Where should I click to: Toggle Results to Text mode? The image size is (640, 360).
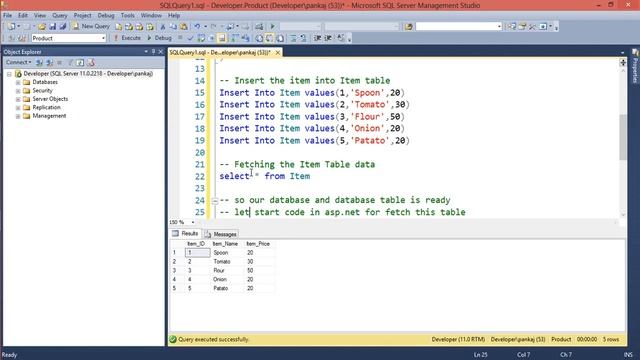(x=259, y=38)
